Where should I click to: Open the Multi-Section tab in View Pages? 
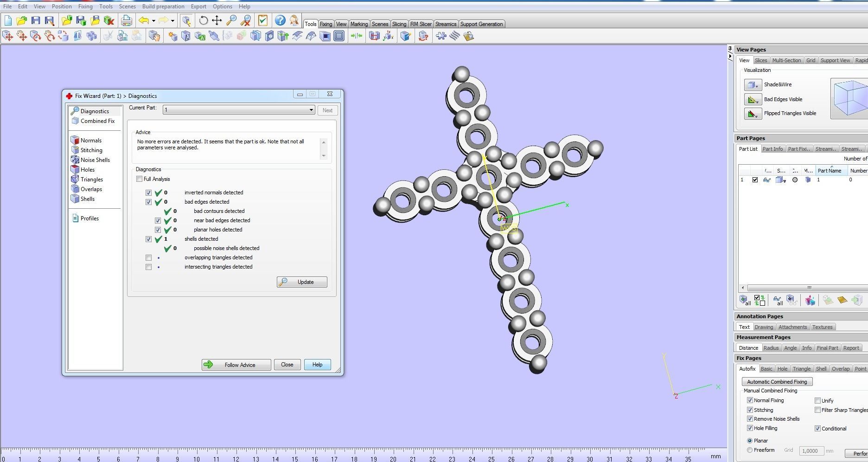[x=786, y=60]
